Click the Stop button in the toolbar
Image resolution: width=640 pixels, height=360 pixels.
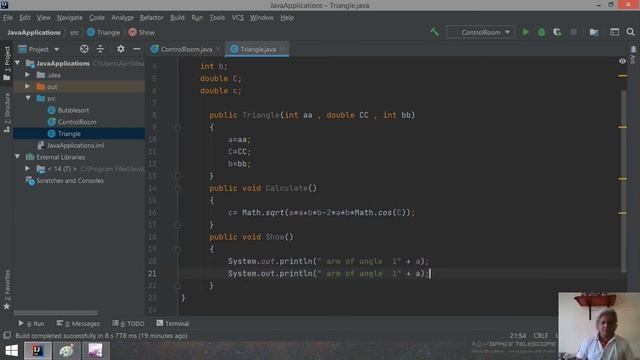[x=573, y=32]
